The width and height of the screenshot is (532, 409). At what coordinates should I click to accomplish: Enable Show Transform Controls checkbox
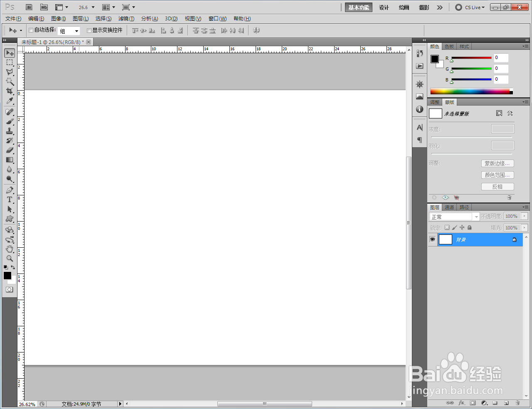coord(89,30)
